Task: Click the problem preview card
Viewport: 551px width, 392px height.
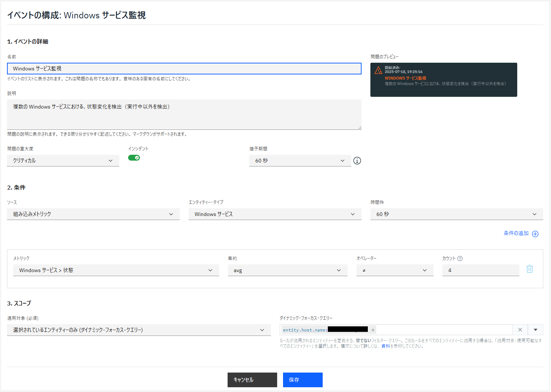Action: tap(444, 80)
